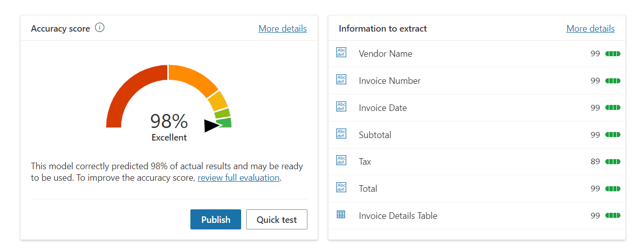Viewport: 644px width, 252px height.
Task: Follow the review full evaluation link
Action: (238, 178)
